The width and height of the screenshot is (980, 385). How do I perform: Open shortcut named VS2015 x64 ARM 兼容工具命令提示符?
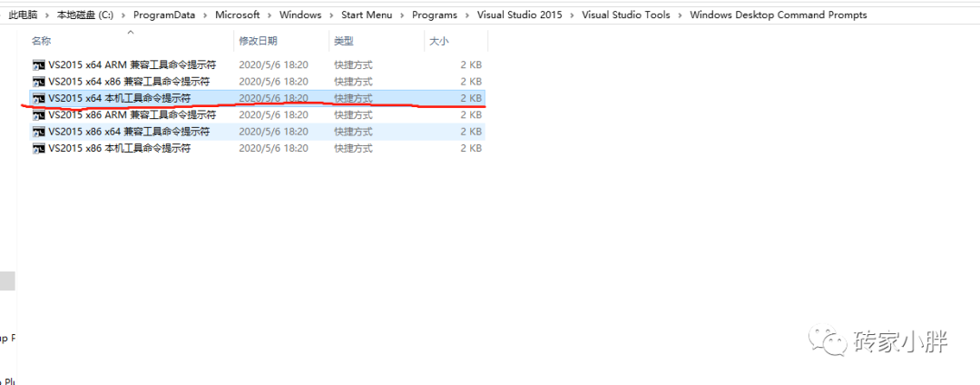pyautogui.click(x=132, y=64)
